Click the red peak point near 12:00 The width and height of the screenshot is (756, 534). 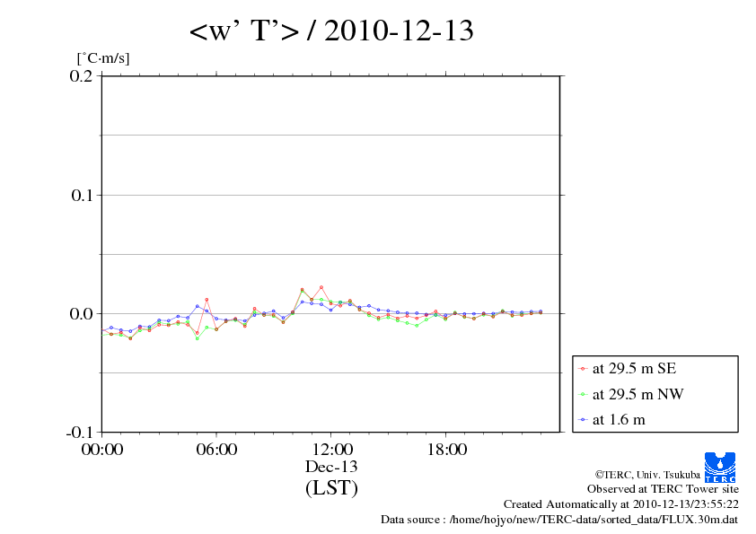[x=321, y=288]
